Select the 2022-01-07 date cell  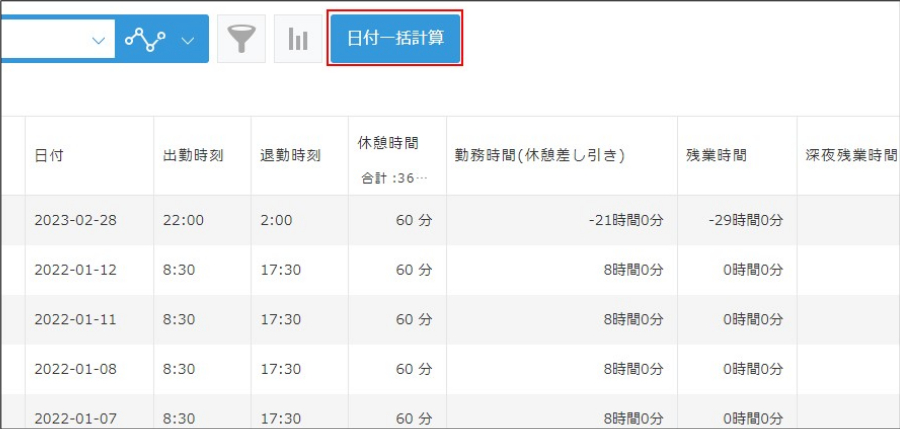pos(75,418)
